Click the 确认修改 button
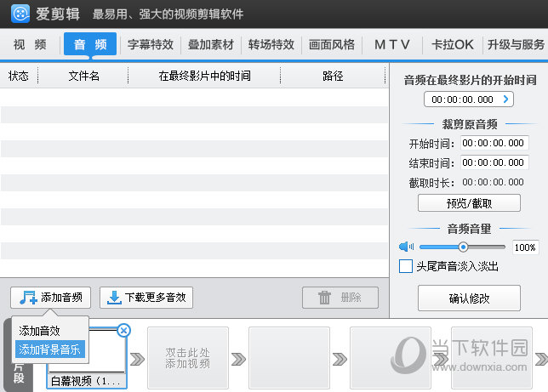 (469, 298)
